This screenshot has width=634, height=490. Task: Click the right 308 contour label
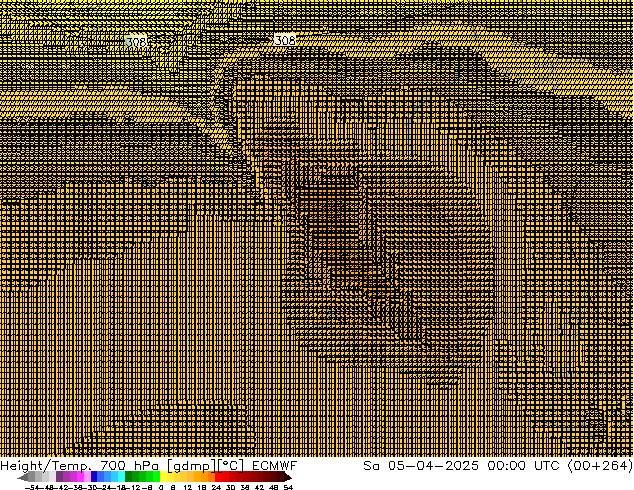point(285,40)
